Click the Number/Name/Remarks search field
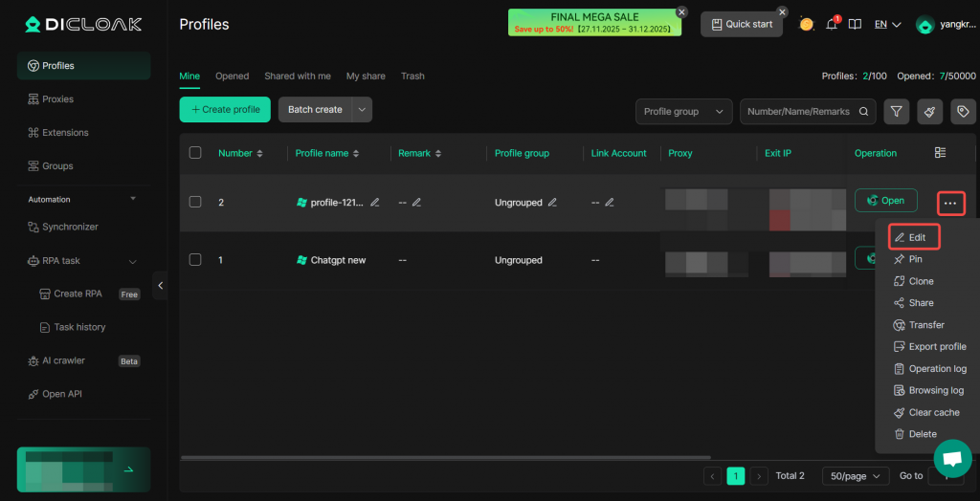The height and width of the screenshot is (501, 980). (799, 112)
